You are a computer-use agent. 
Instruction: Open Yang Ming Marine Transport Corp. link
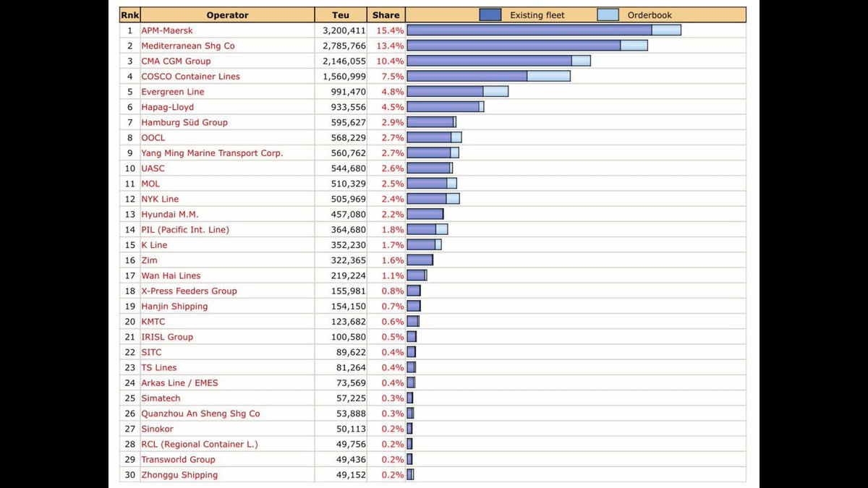[x=212, y=153]
